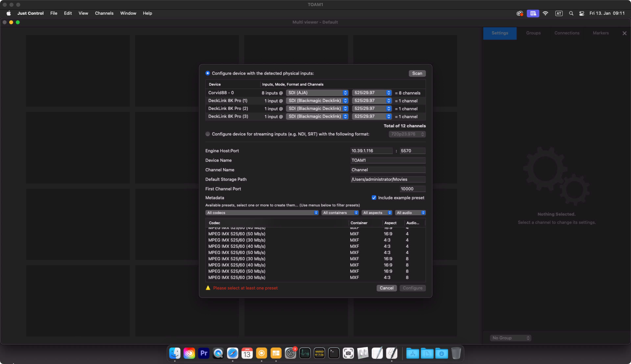Viewport: 631px width, 364px height.
Task: Click the 5570 port field
Action: pyautogui.click(x=413, y=151)
